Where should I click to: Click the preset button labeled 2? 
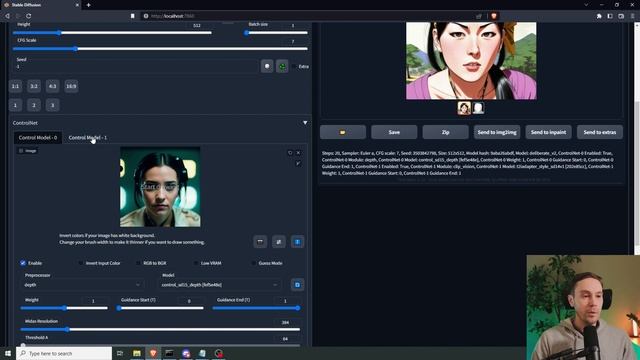pyautogui.click(x=34, y=105)
